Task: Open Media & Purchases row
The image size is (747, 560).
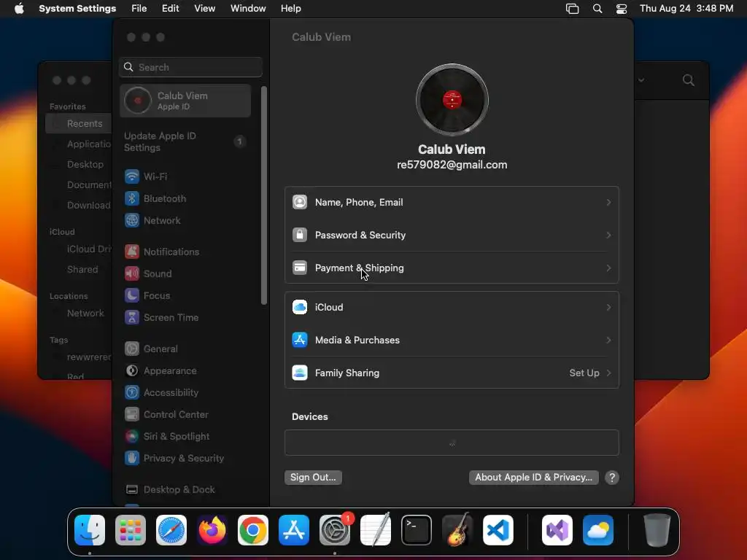Action: pyautogui.click(x=452, y=340)
